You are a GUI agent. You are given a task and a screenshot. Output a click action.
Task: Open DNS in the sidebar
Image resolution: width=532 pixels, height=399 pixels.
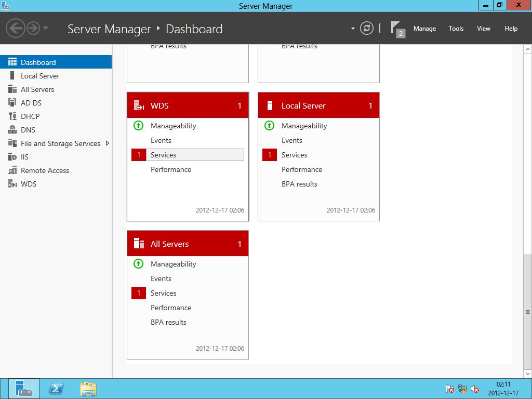56,130
